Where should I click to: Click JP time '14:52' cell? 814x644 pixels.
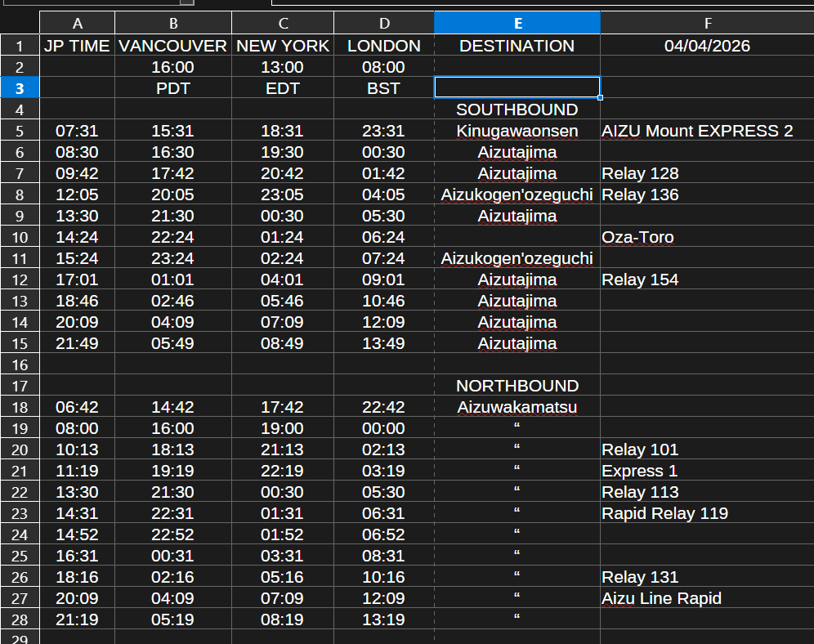(x=78, y=535)
